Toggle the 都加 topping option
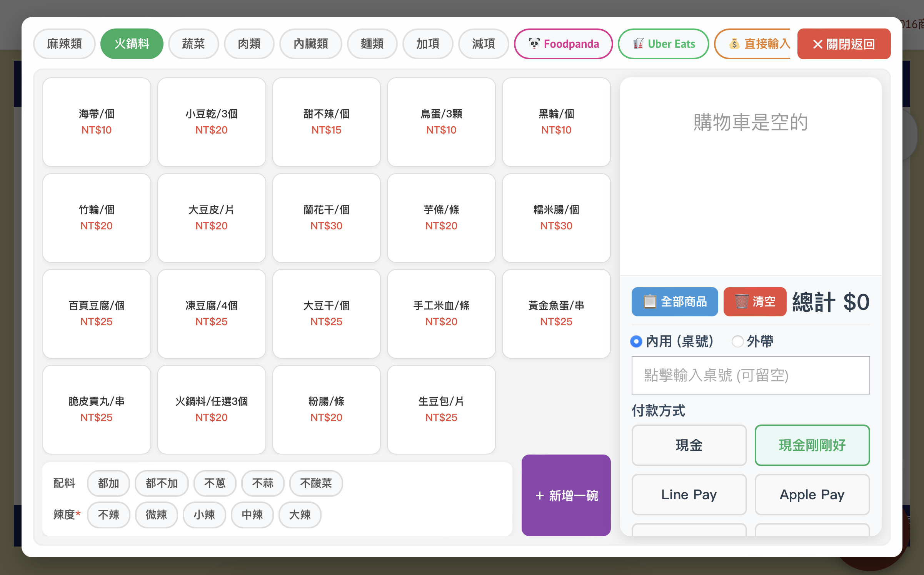The width and height of the screenshot is (924, 575). tap(108, 483)
